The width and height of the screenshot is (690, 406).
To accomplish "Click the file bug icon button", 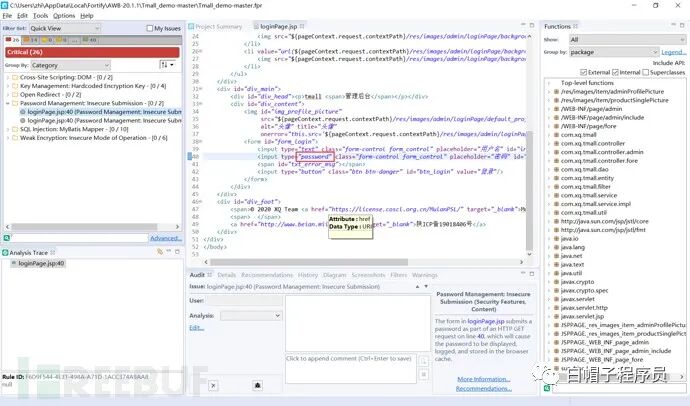I will pos(257,385).
